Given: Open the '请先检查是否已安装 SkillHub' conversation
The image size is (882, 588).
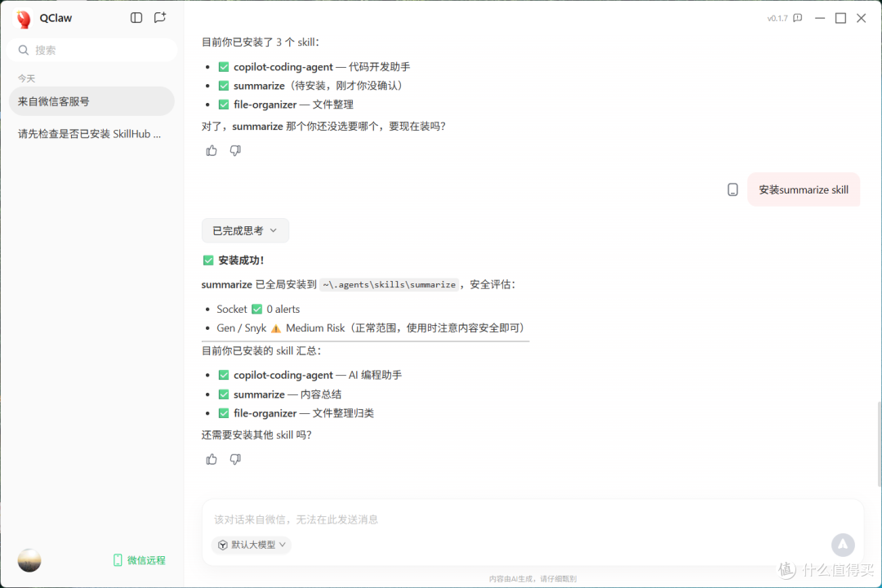Looking at the screenshot, I should [x=91, y=134].
